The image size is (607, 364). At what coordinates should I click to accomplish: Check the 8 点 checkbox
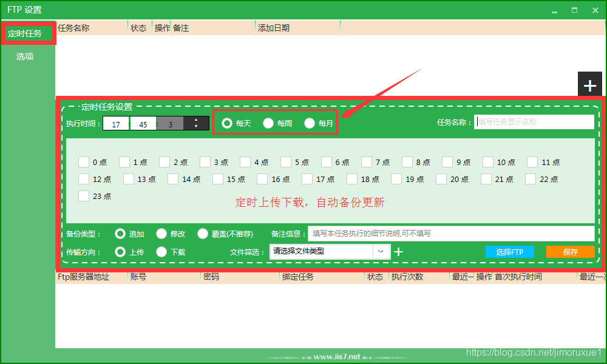(x=407, y=162)
